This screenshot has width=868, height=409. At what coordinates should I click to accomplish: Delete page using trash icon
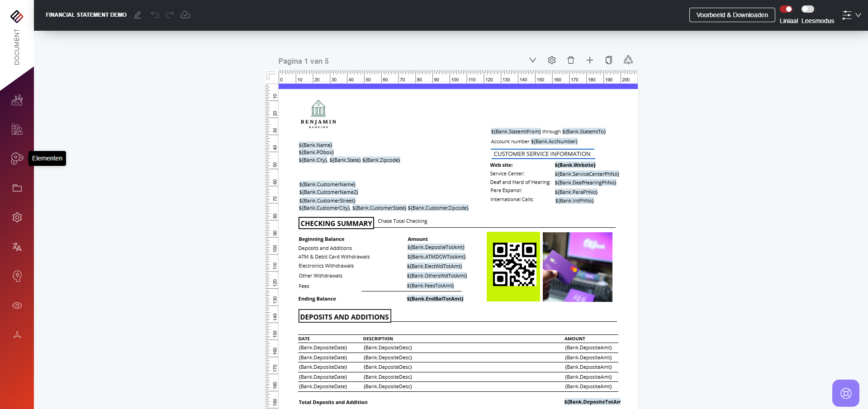tap(571, 60)
